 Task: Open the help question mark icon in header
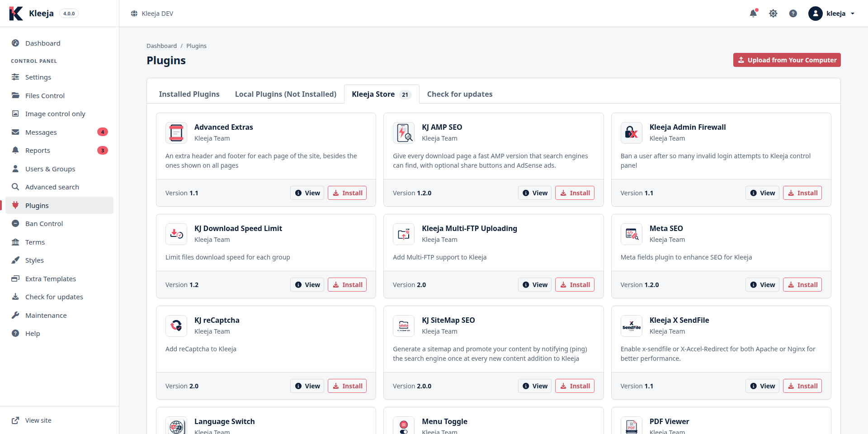click(793, 14)
